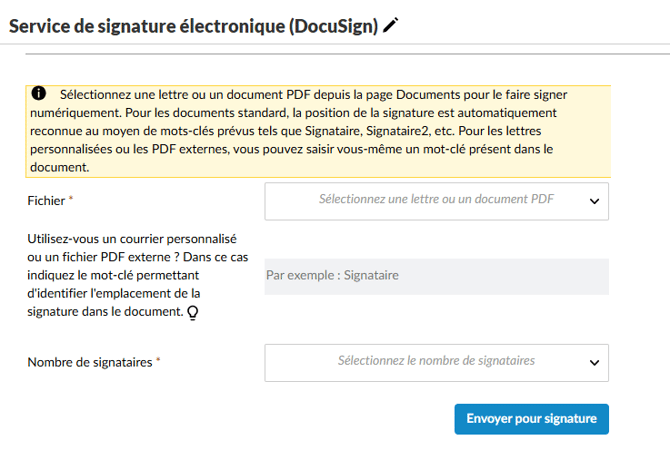The width and height of the screenshot is (670, 450).
Task: Click 'signature dans le document.' label line
Action: [x=105, y=312]
